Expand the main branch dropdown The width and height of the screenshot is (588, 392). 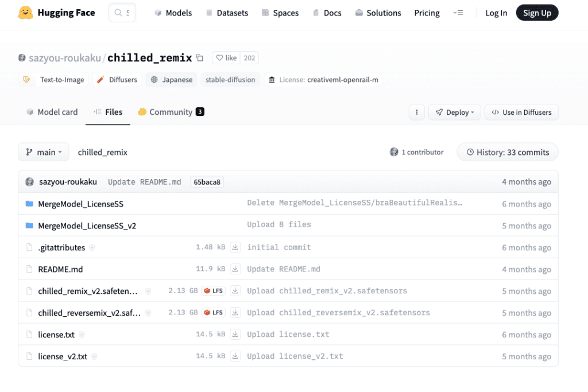click(44, 153)
